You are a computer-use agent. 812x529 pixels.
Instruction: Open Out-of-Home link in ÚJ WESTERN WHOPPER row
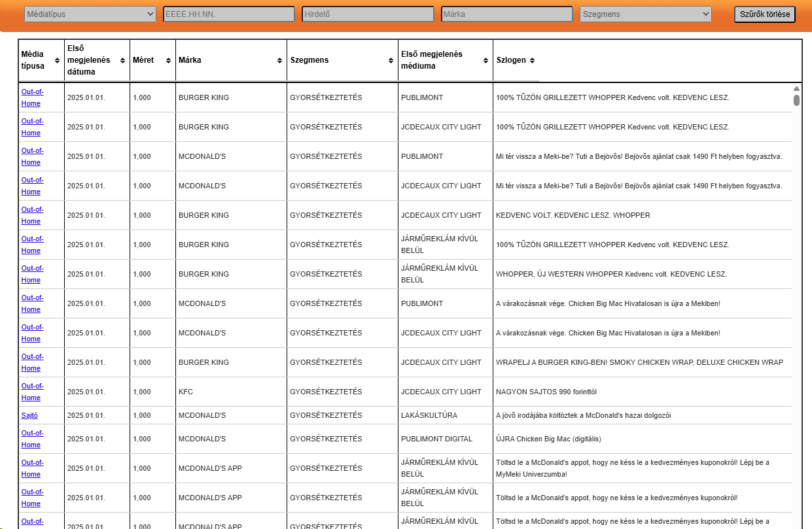click(x=32, y=274)
